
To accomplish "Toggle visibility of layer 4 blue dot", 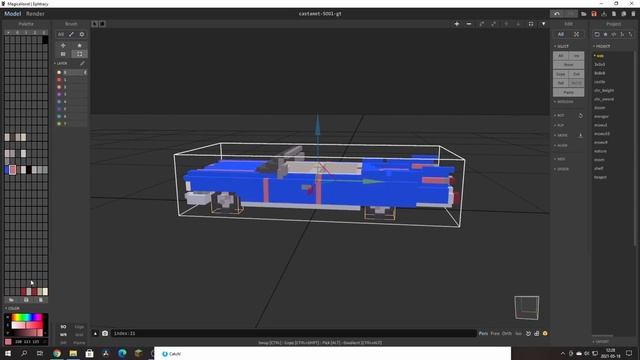I will [x=59, y=102].
